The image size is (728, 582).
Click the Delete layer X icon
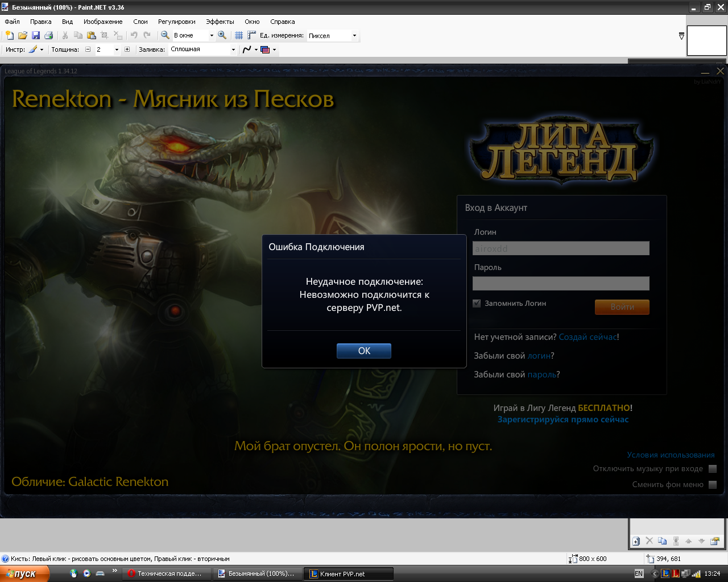650,541
